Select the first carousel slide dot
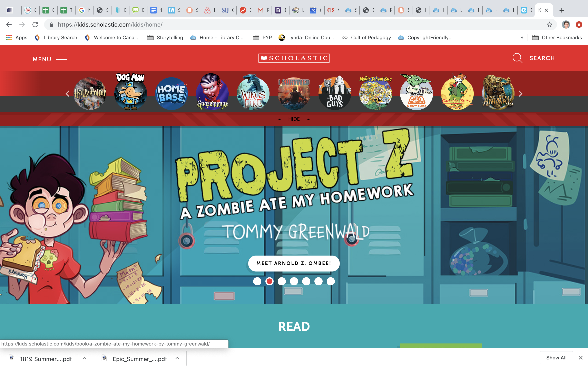The image size is (588, 368). [x=257, y=281]
